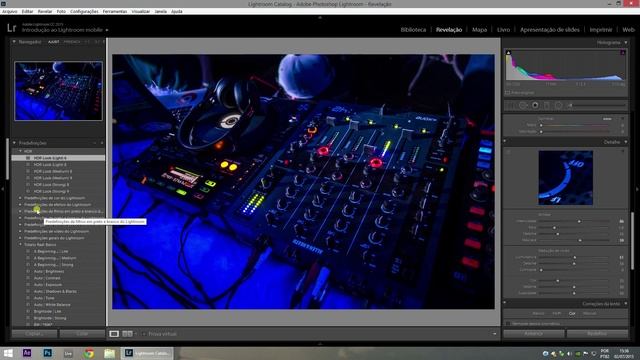Adjust the sharpening Intensidade slider
The height and width of the screenshot is (360, 640).
click(579, 221)
